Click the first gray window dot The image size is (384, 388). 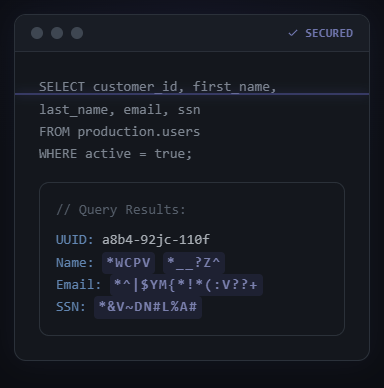(x=37, y=33)
